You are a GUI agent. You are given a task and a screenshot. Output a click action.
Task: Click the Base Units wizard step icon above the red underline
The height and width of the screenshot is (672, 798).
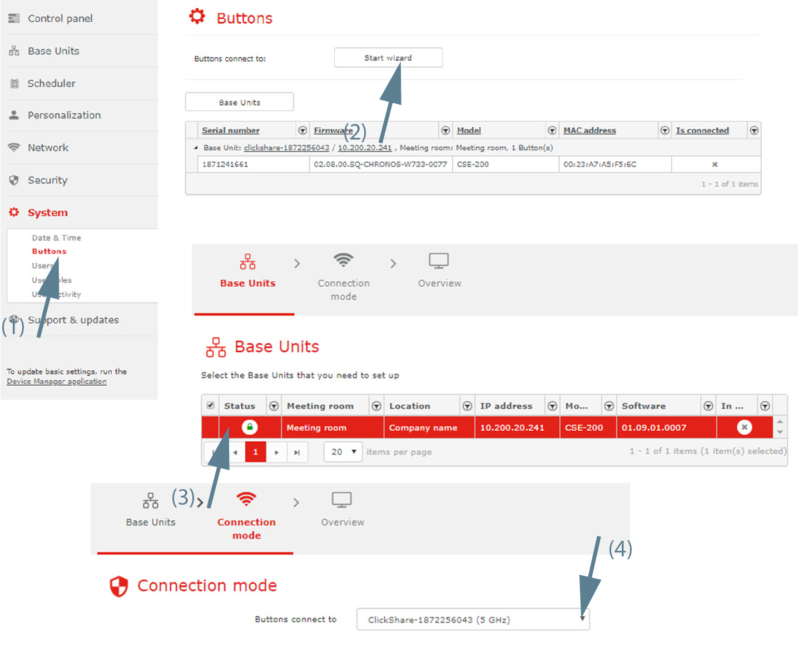point(247,261)
